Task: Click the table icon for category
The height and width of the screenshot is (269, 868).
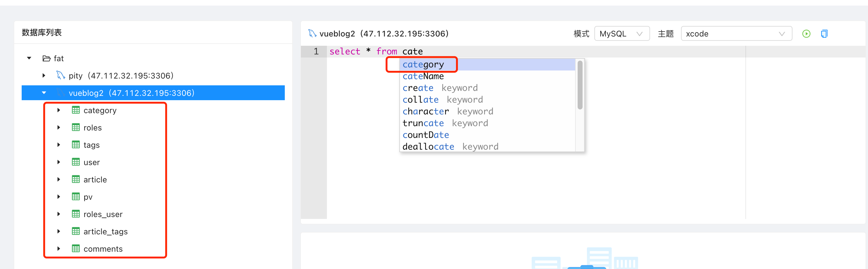Action: pyautogui.click(x=76, y=110)
